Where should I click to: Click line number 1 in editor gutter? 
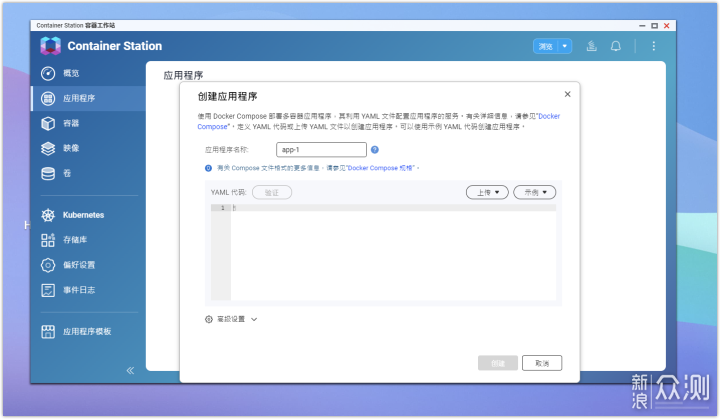tap(223, 208)
